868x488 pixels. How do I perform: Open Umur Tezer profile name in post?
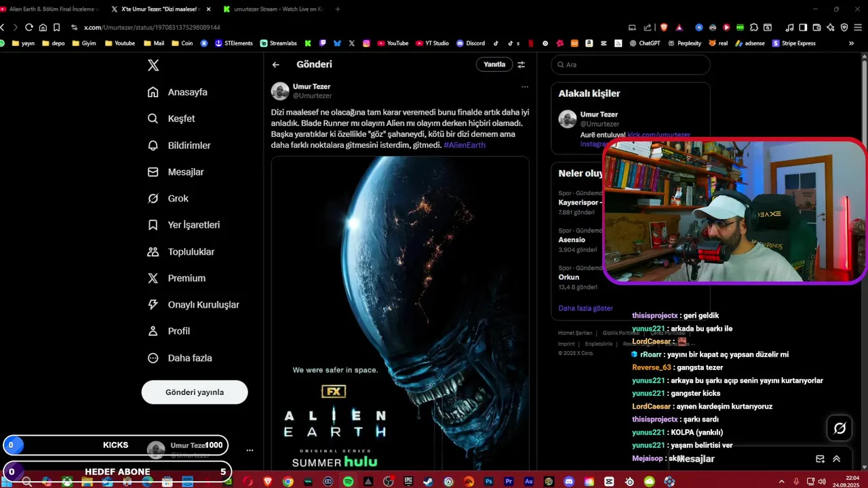(x=312, y=87)
